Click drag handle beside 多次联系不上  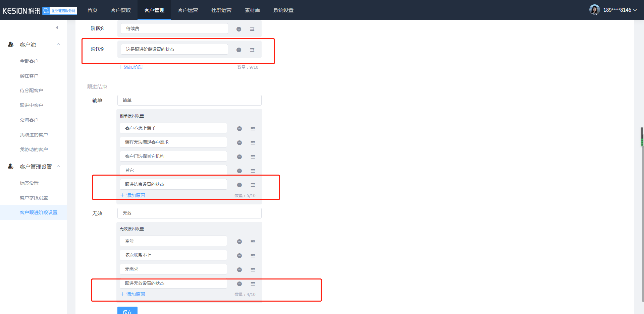[253, 256]
